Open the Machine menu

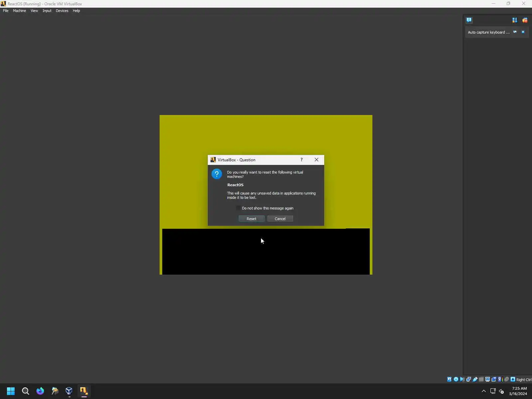click(19, 11)
